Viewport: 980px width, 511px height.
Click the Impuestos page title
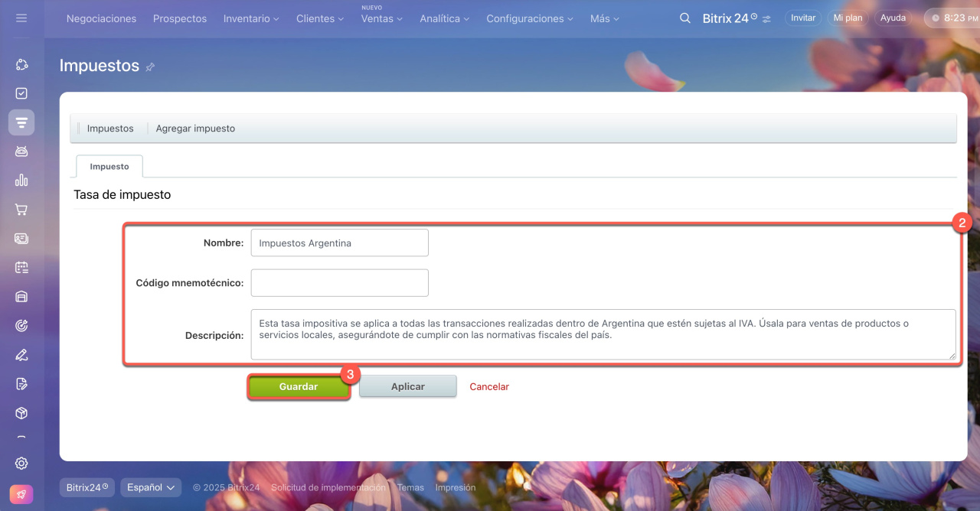click(x=100, y=66)
